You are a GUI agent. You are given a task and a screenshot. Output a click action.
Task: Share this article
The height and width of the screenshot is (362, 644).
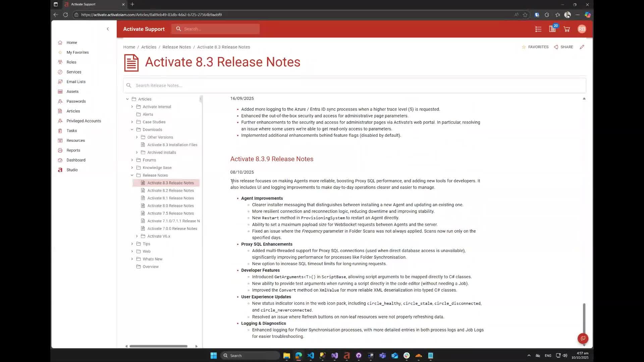click(563, 47)
